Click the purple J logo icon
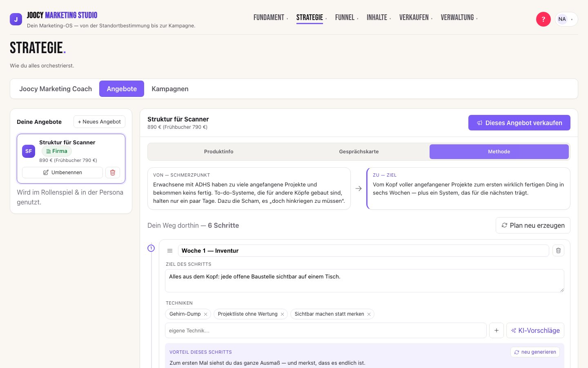 pos(16,19)
